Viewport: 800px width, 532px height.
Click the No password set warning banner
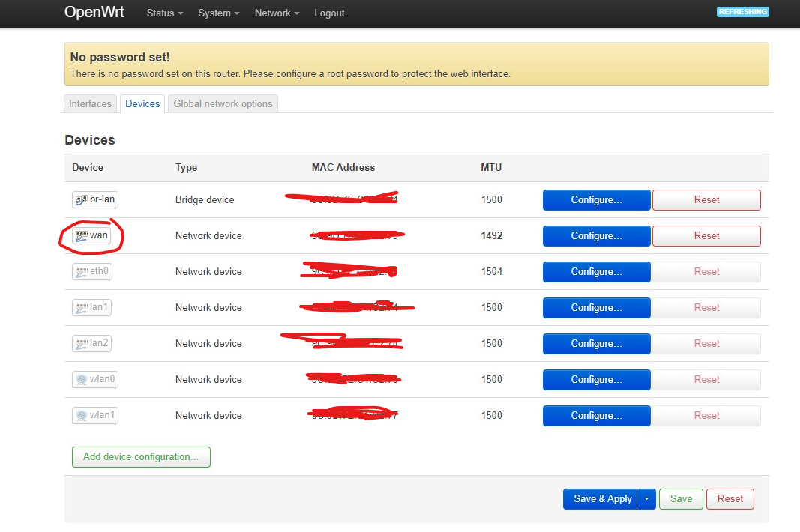click(x=416, y=64)
